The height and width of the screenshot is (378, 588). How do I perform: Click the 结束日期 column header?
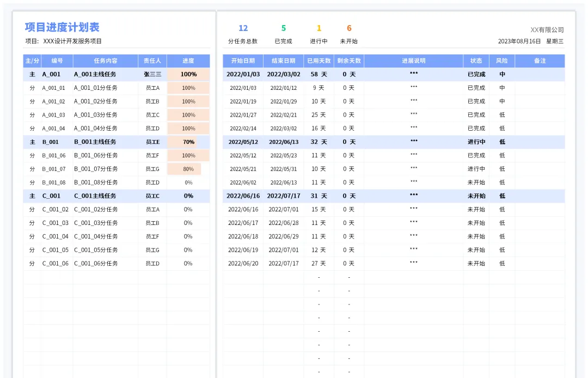284,61
